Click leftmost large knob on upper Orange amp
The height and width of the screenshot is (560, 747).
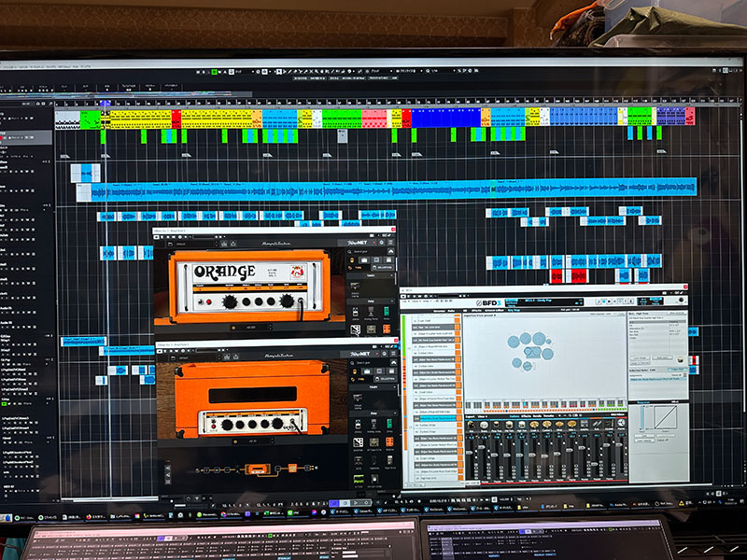[x=230, y=301]
